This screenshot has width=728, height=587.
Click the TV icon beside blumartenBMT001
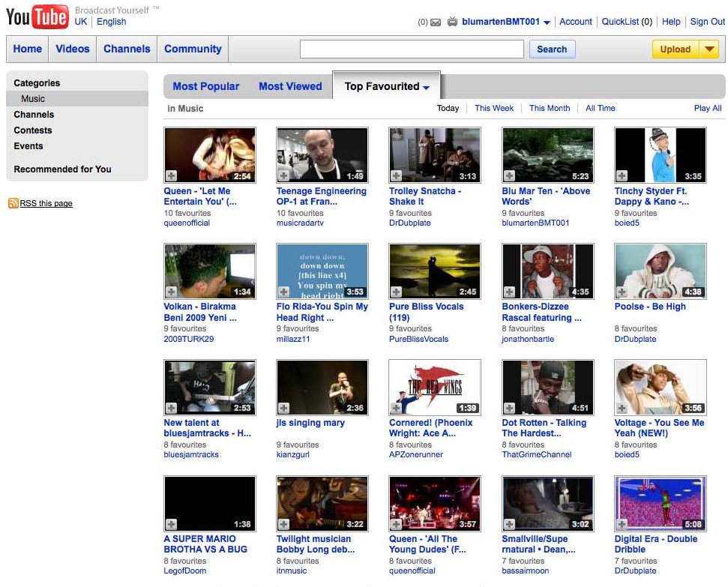coord(452,21)
